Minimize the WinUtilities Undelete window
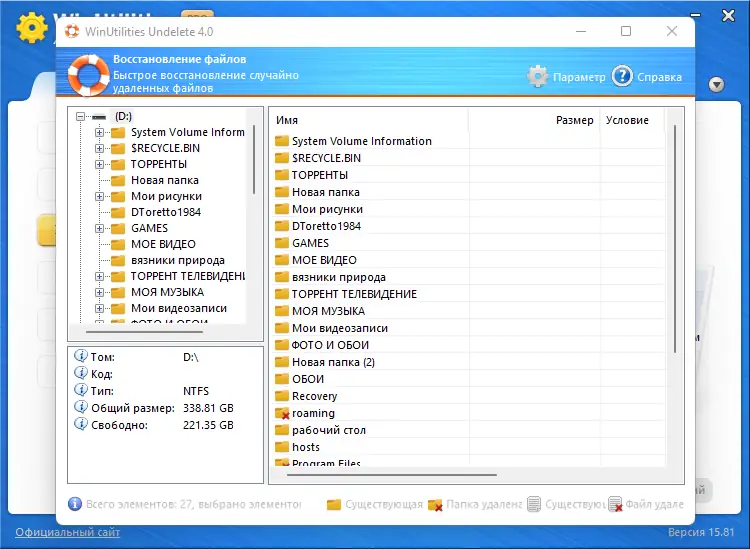Screen dimensions: 750x549 [x=581, y=31]
